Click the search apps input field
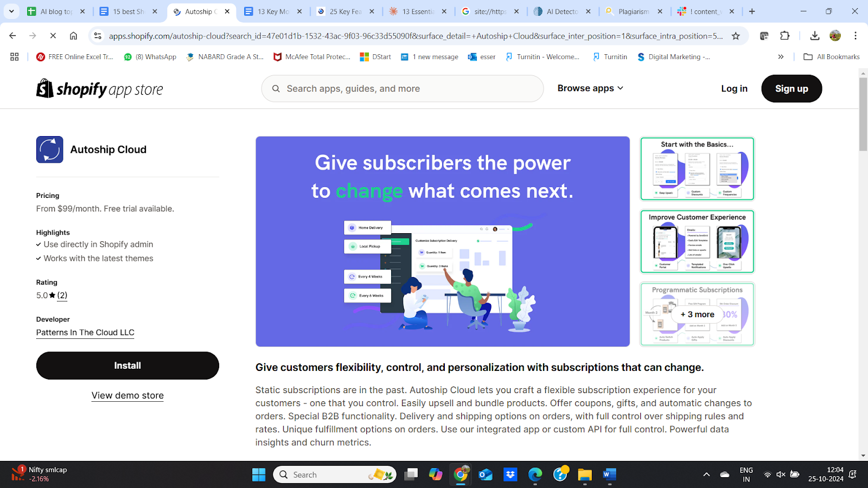868x488 pixels. 403,88
